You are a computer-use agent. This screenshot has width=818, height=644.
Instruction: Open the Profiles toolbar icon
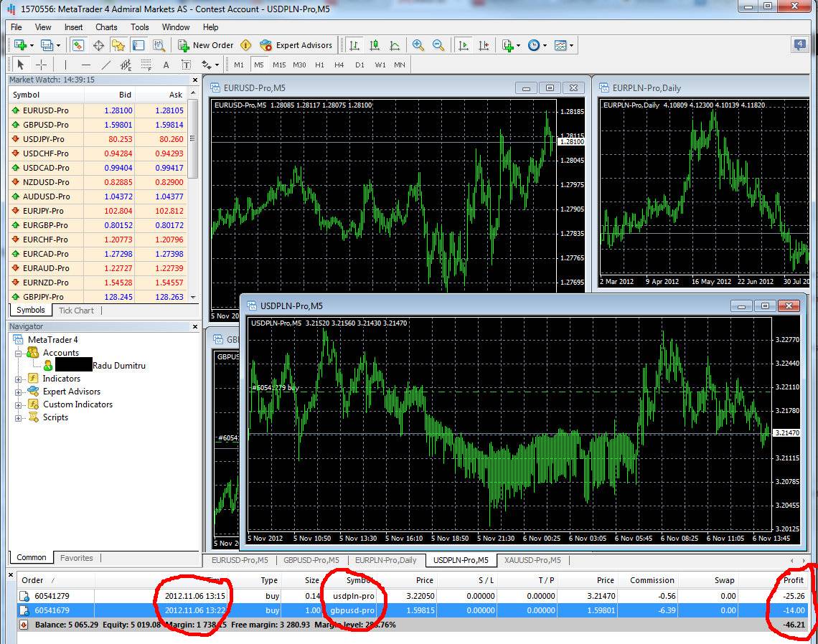point(47,45)
